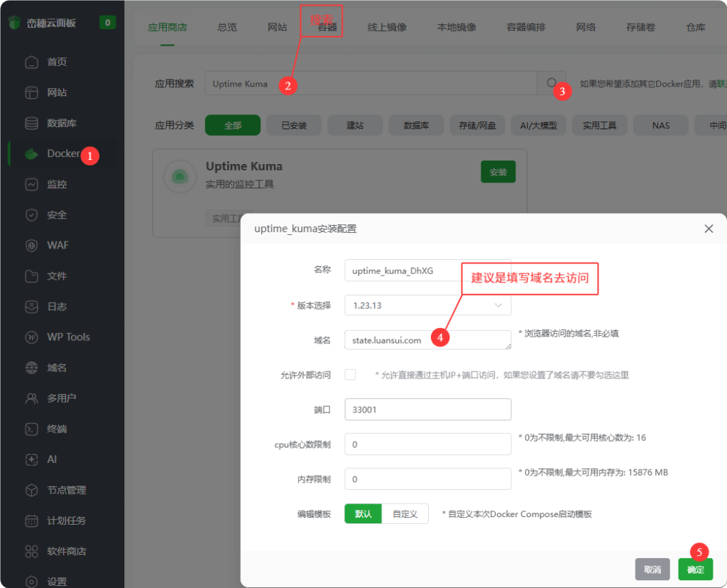Click the Uptime Kuma app title text
The width and height of the screenshot is (727, 588).
(x=244, y=166)
